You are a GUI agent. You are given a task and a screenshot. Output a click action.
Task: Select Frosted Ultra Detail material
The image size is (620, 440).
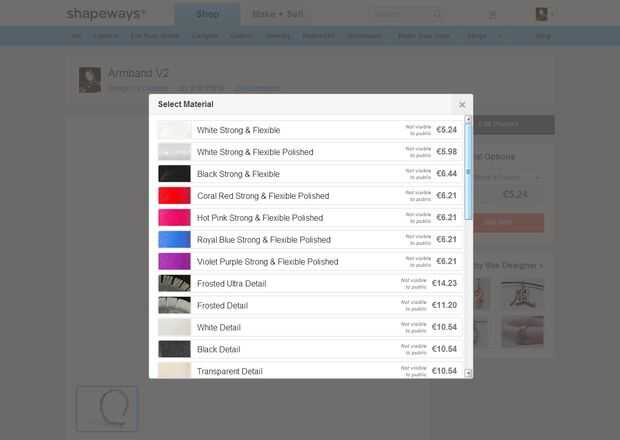tap(310, 283)
